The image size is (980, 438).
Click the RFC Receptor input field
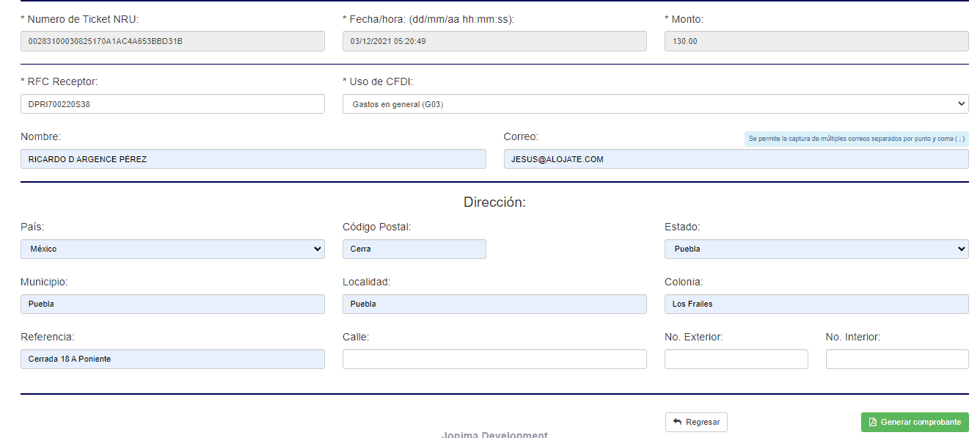coord(172,104)
